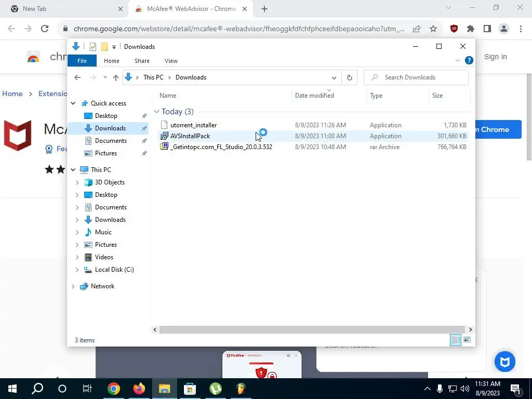Click the horizontal scrollbar right arrow
This screenshot has height=399, width=532.
[x=470, y=330]
